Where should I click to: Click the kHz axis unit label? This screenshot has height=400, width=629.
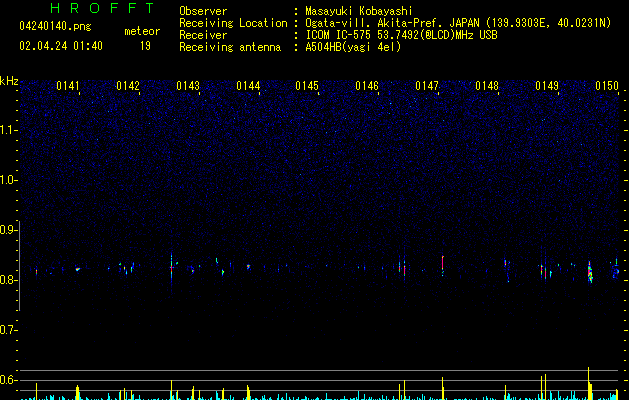pos(9,81)
